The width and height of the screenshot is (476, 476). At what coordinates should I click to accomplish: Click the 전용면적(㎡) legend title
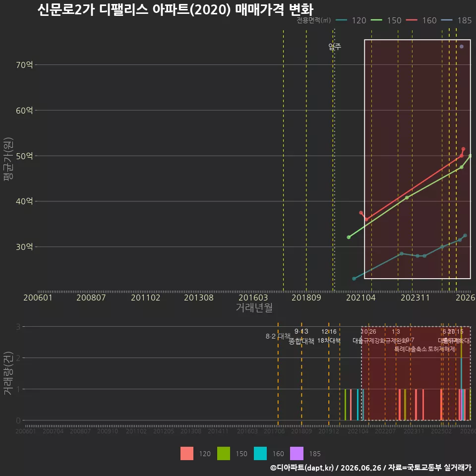[x=313, y=20]
